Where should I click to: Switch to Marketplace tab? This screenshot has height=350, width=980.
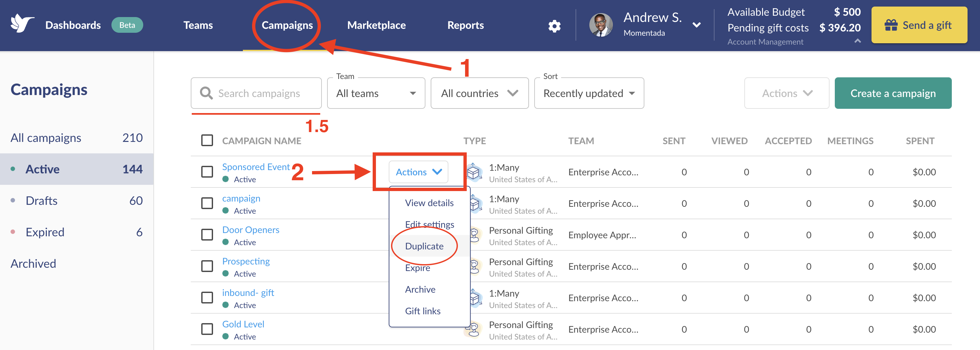tap(376, 25)
